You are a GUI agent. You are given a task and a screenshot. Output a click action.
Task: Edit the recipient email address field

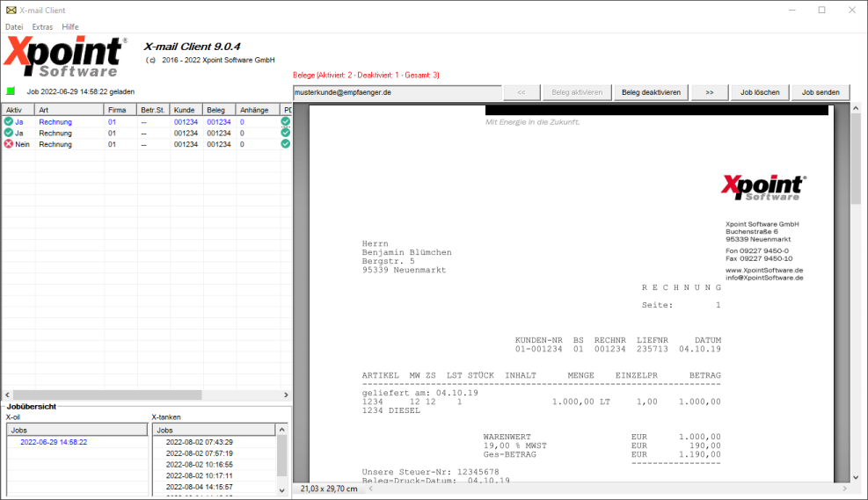pos(397,92)
